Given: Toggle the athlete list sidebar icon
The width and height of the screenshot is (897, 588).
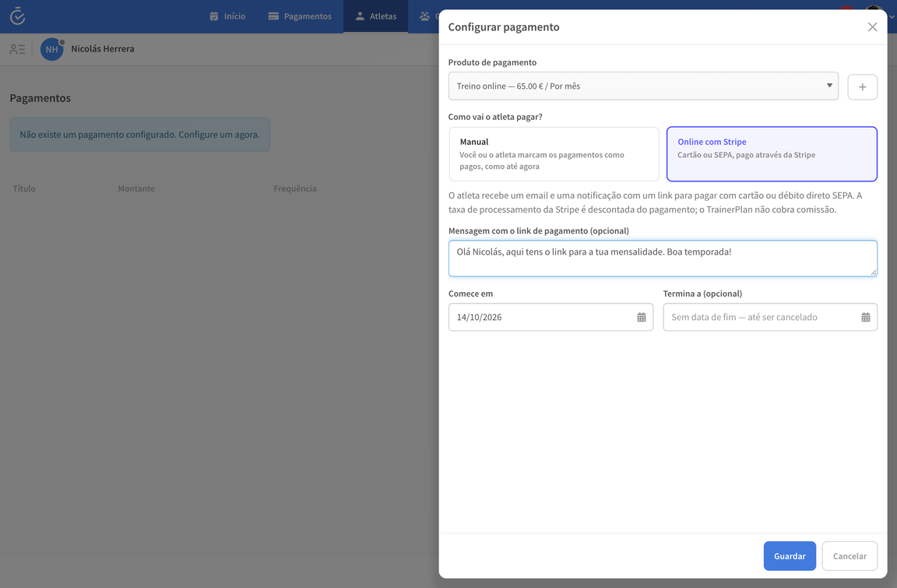Looking at the screenshot, I should (17, 49).
